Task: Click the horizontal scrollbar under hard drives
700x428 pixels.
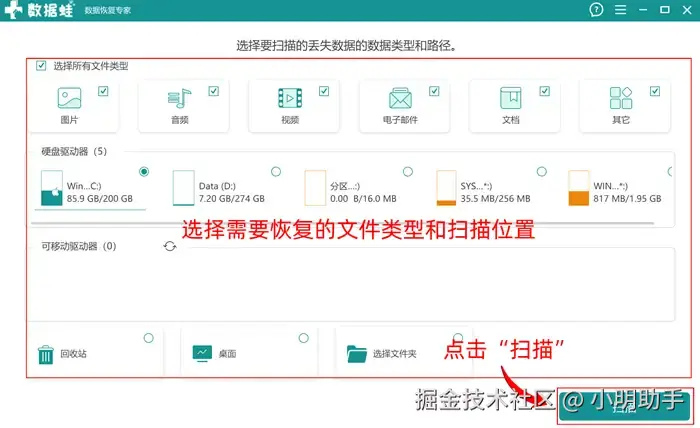Action: pos(343,223)
